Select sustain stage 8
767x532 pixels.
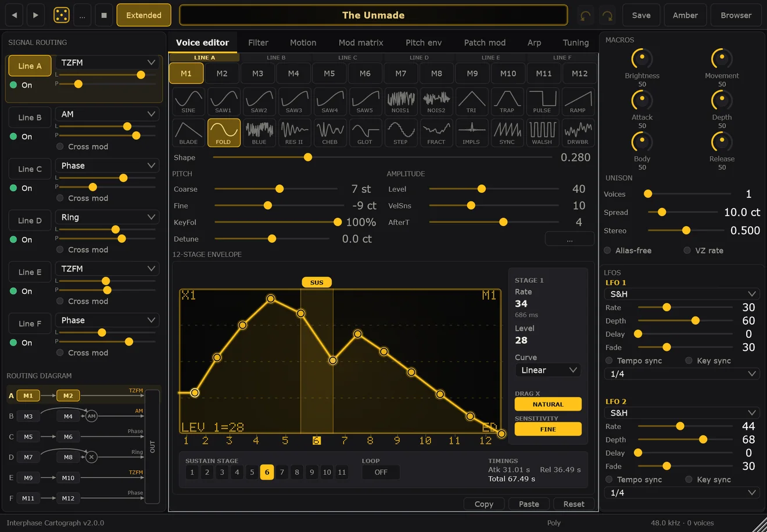coord(297,472)
